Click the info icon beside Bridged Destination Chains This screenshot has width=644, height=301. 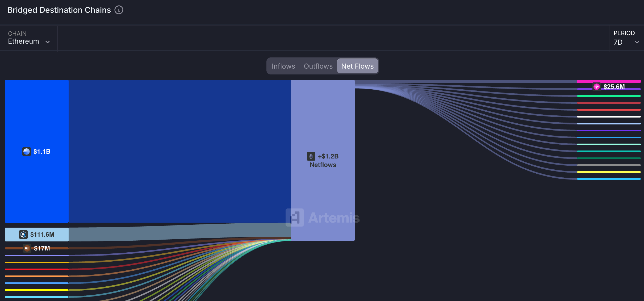click(x=119, y=10)
